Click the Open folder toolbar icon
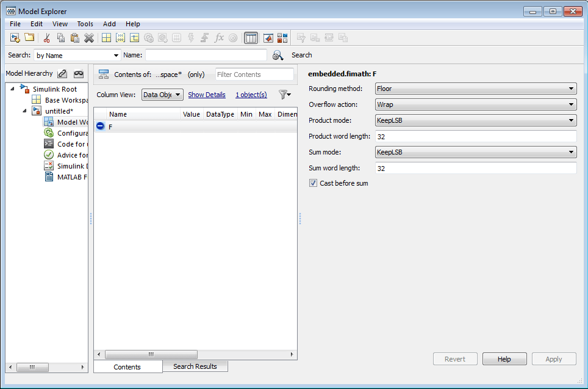The width and height of the screenshot is (588, 389). click(29, 37)
